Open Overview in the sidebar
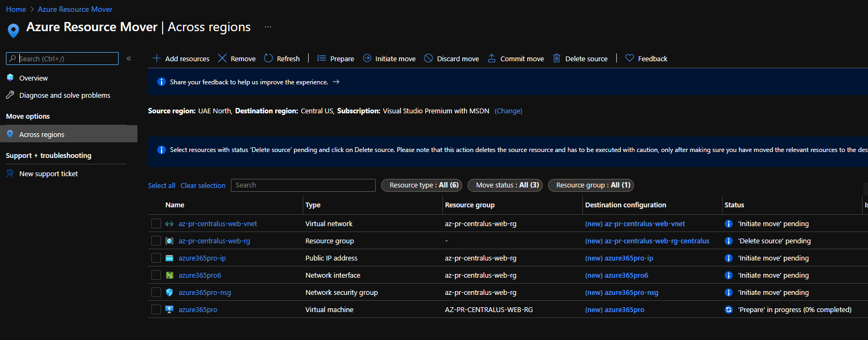The height and width of the screenshot is (340, 868). point(33,78)
